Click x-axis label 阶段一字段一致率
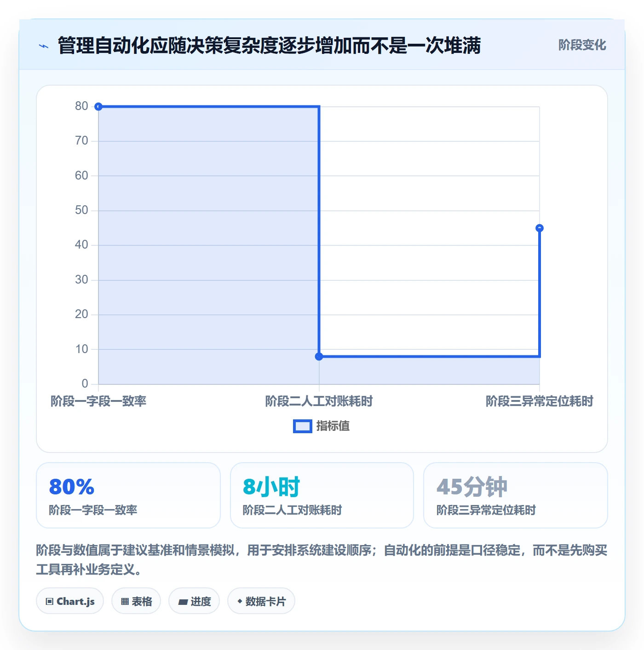The width and height of the screenshot is (644, 650). [x=98, y=401]
